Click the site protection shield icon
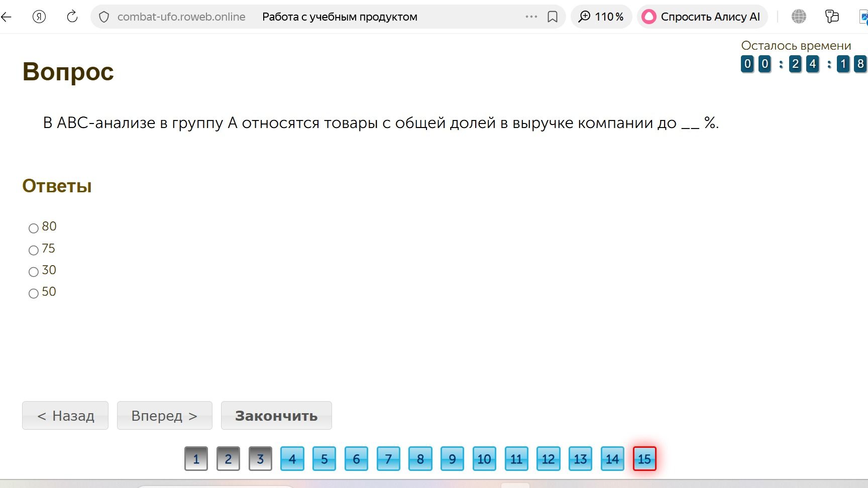 [104, 17]
